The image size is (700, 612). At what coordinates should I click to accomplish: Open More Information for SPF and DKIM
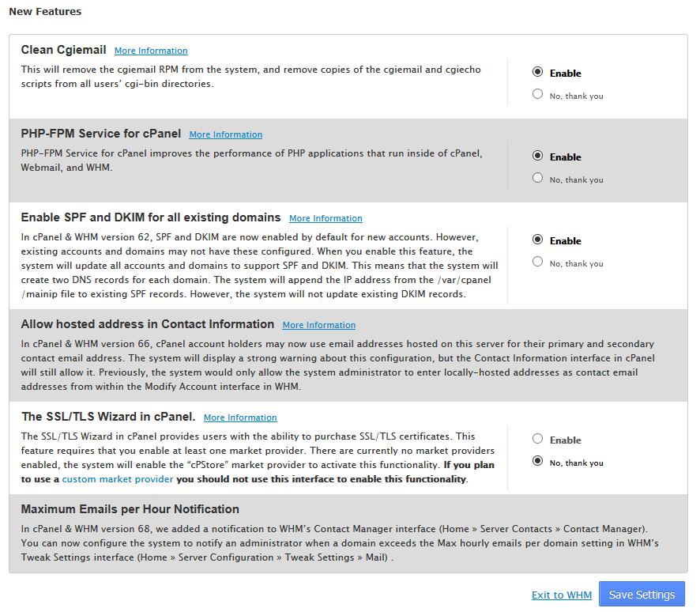(x=326, y=218)
